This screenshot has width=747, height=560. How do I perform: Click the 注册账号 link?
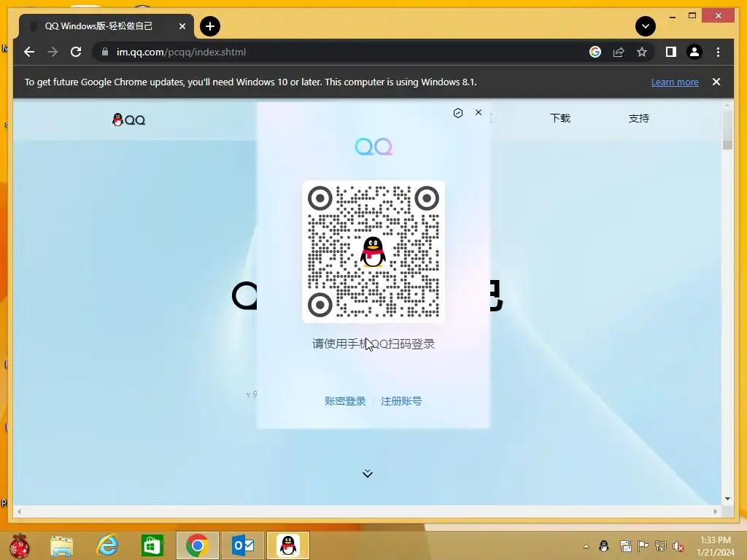(401, 401)
